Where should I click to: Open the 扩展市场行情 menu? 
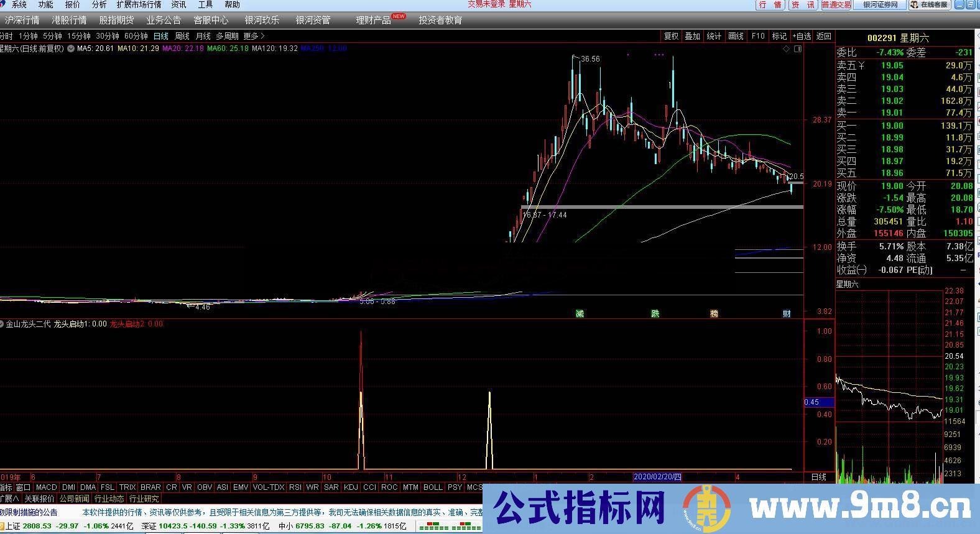point(139,4)
